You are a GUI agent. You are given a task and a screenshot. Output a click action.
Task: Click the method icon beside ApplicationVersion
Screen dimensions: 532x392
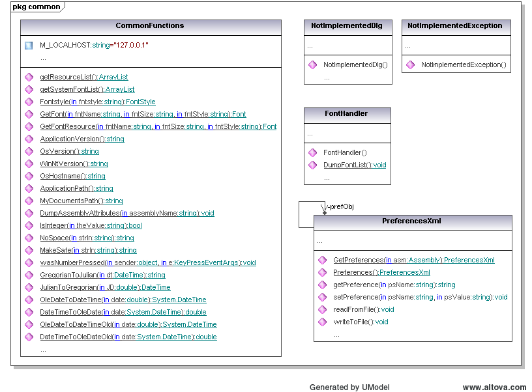(x=29, y=139)
